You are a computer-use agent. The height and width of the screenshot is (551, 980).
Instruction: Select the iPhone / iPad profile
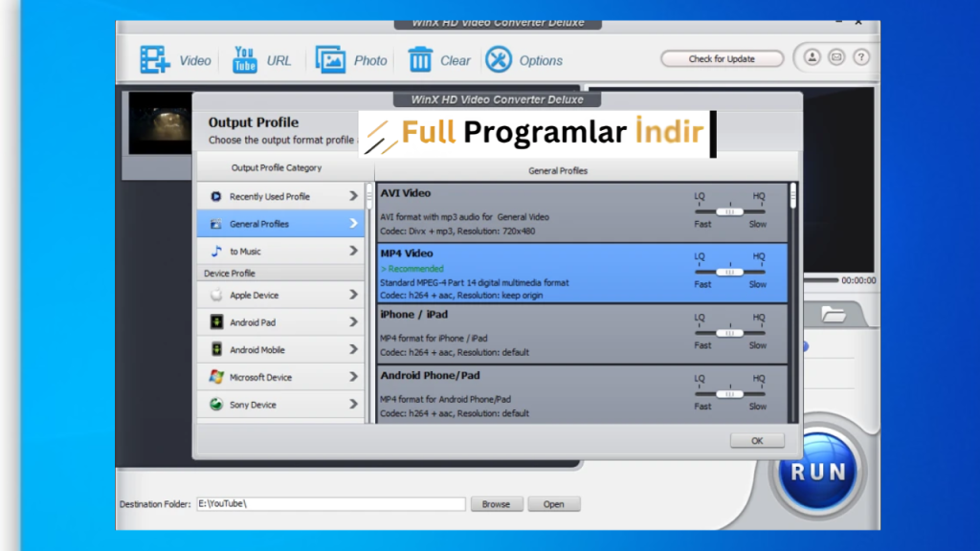pyautogui.click(x=582, y=334)
